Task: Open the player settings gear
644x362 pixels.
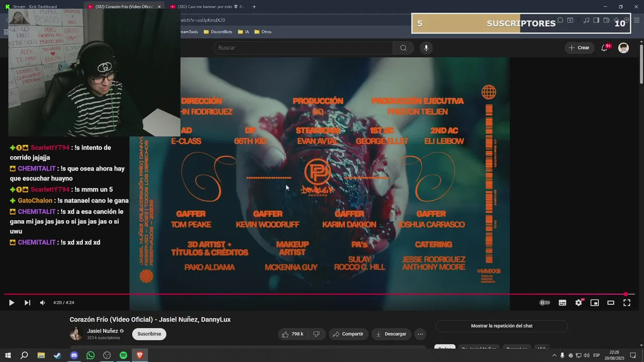Action: coord(579,303)
